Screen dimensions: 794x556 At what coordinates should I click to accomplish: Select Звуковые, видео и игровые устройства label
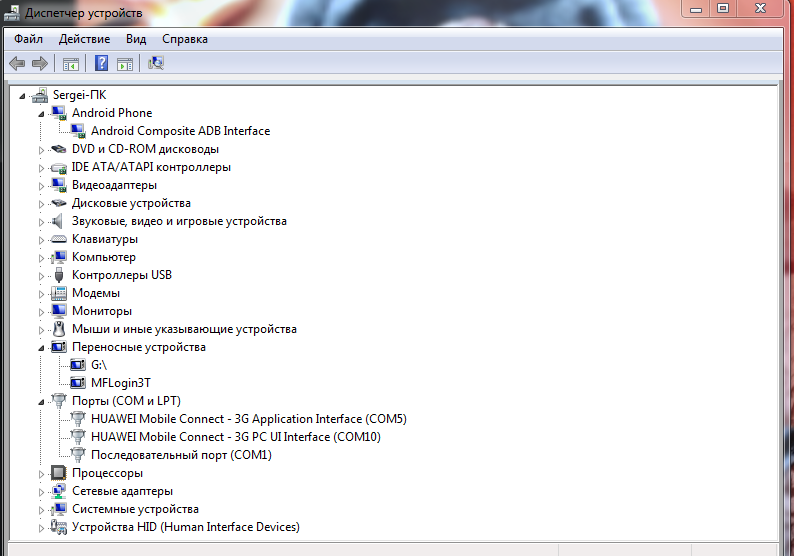point(179,221)
